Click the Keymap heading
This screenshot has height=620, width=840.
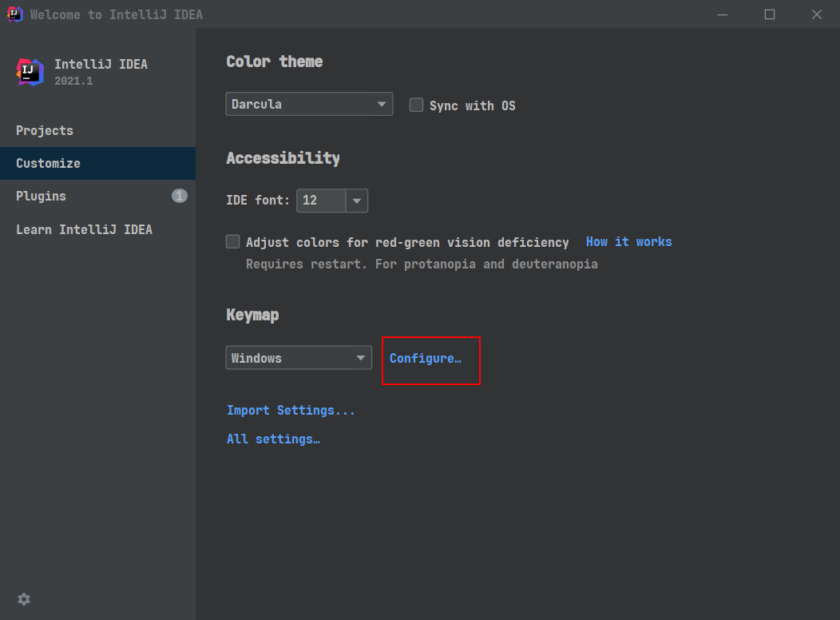[252, 315]
